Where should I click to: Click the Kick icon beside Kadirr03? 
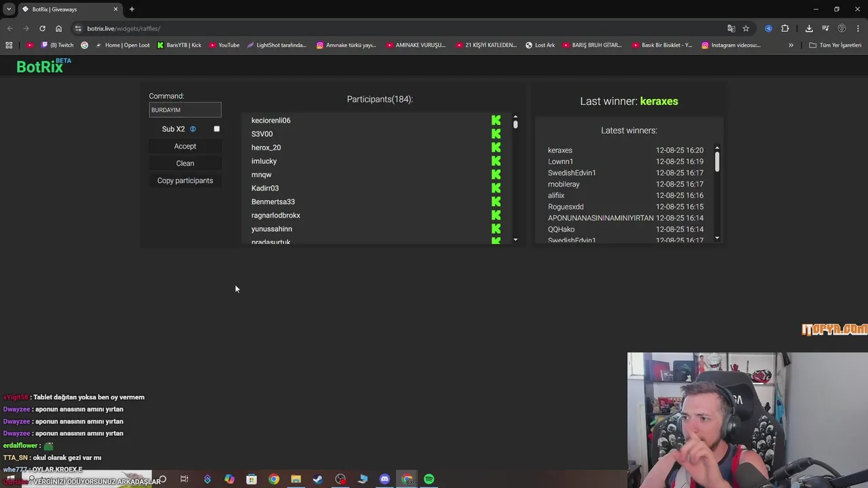tap(496, 188)
